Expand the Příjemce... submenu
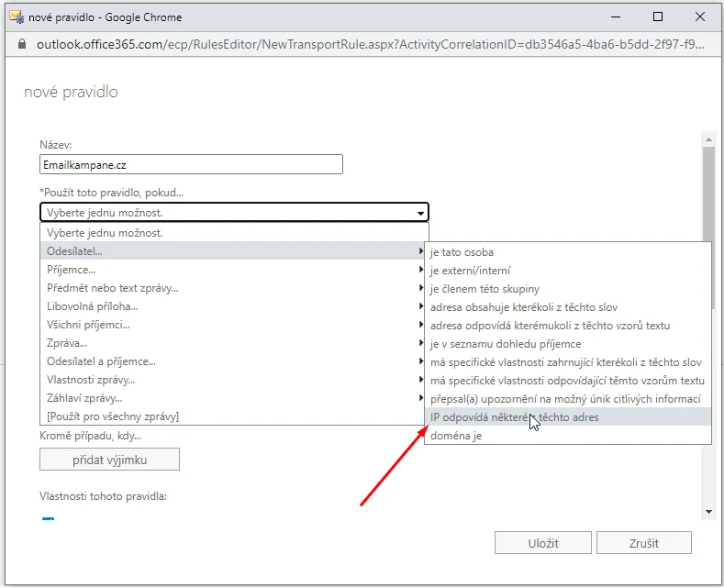This screenshot has height=588, width=724. point(233,270)
